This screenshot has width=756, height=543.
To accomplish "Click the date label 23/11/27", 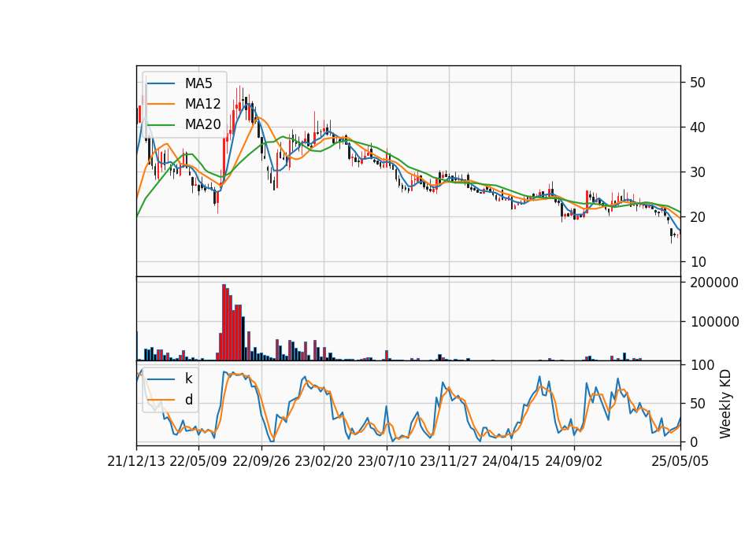I will (449, 461).
